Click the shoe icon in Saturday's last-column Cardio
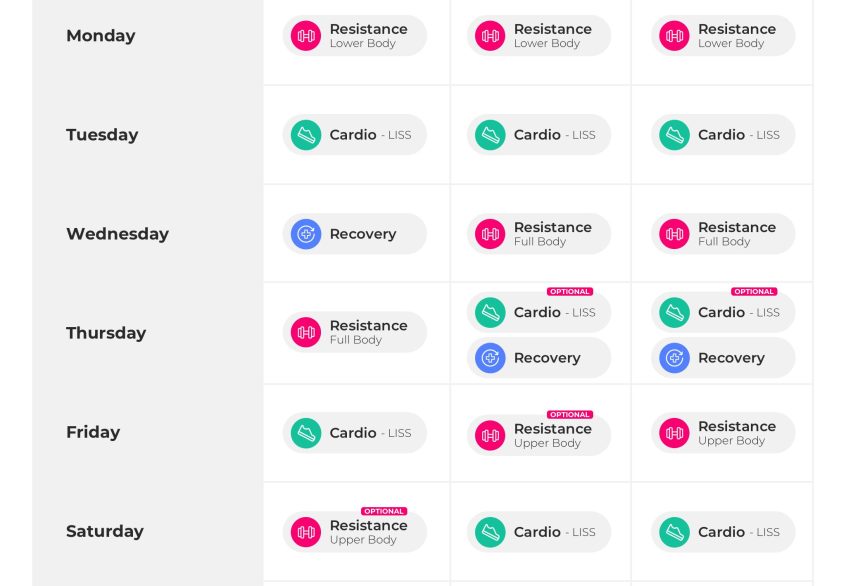The height and width of the screenshot is (586, 846). (x=674, y=532)
